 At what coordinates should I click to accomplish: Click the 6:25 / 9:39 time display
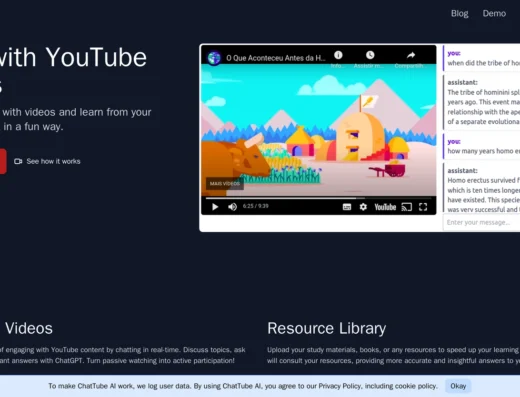tap(256, 206)
